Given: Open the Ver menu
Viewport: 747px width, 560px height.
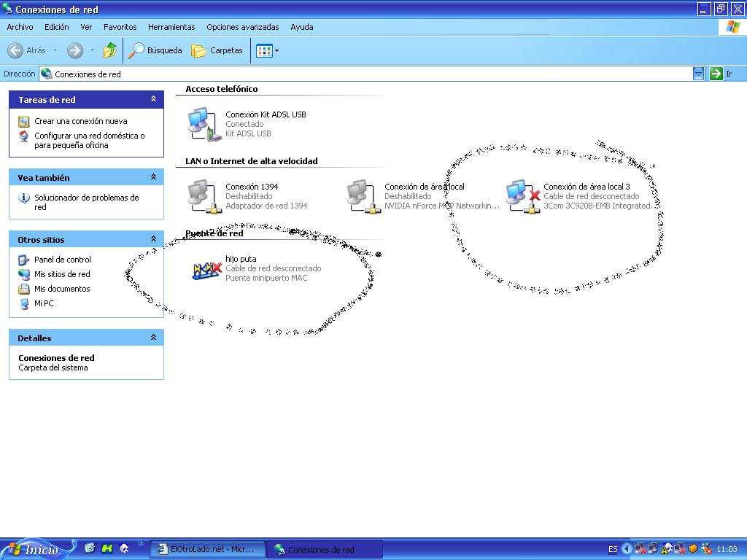Looking at the screenshot, I should [86, 27].
